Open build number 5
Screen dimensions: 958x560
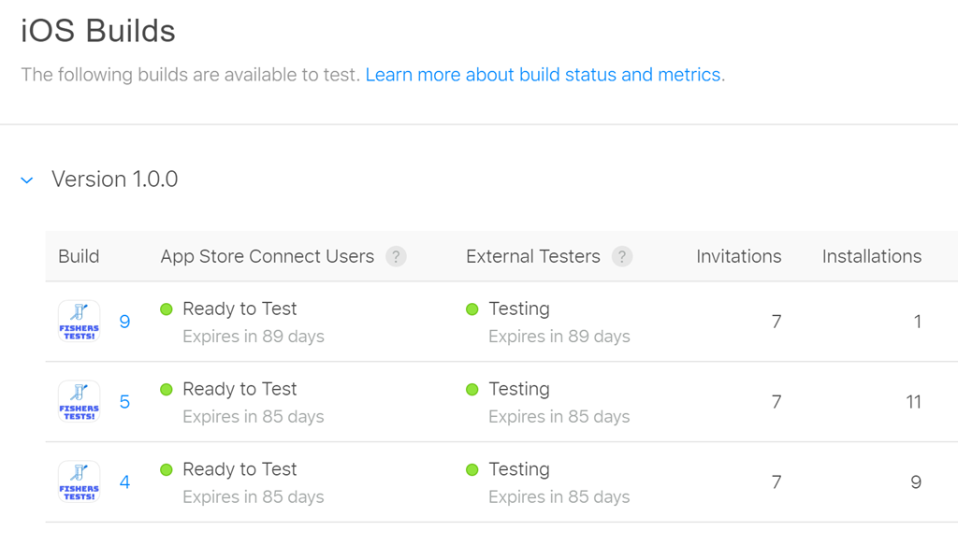124,402
